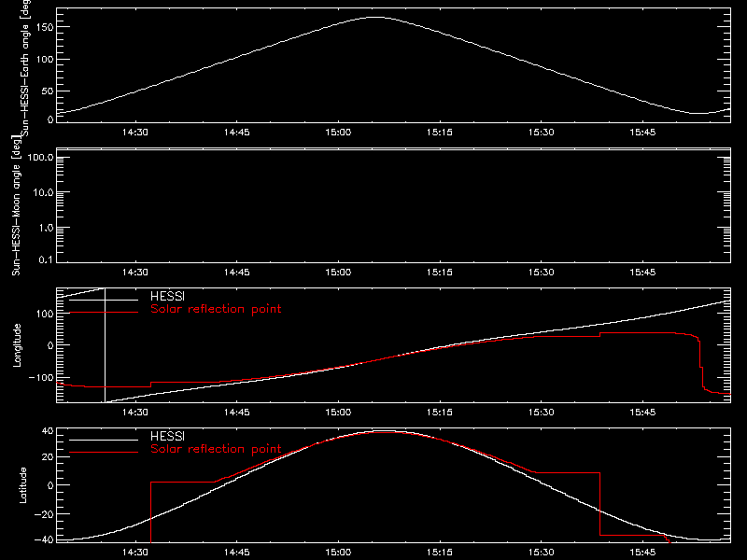Click 15:30 time label under Moon angle plot
747x560 pixels.
pyautogui.click(x=542, y=273)
